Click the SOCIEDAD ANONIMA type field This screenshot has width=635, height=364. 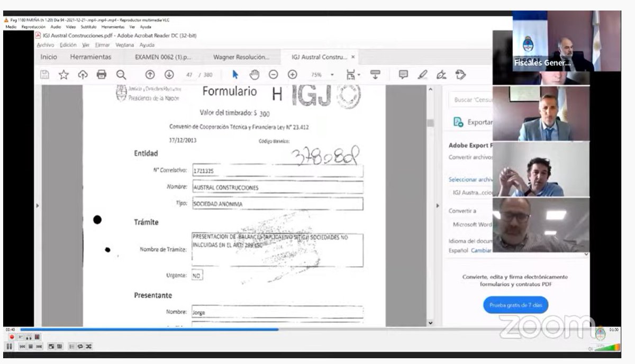tap(278, 204)
